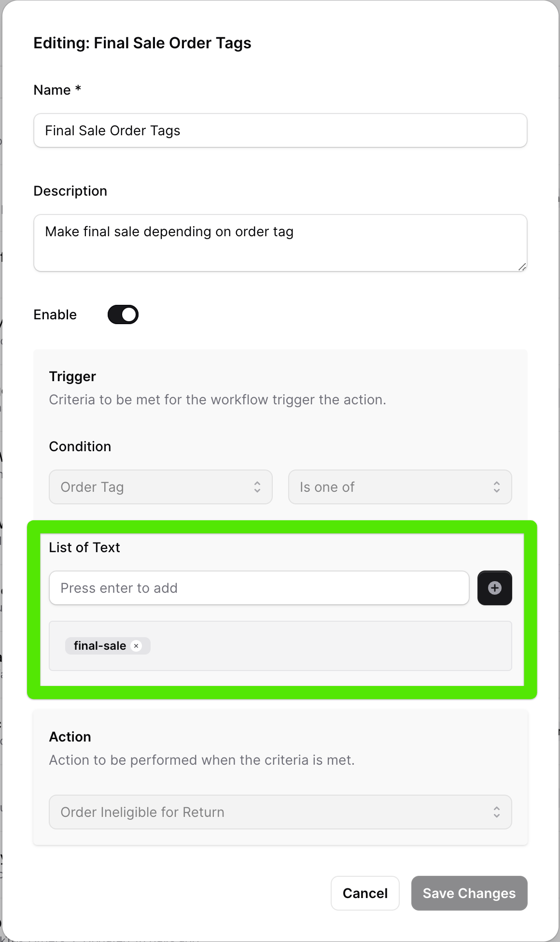560x942 pixels.
Task: Open the Order Ineligible for Return dropdown
Action: click(280, 812)
